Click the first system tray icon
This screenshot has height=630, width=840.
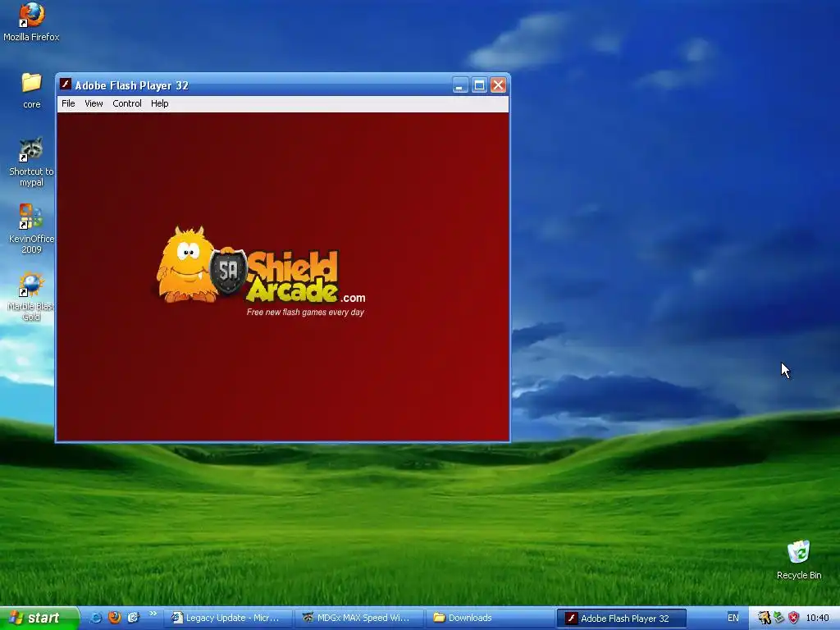pos(764,618)
